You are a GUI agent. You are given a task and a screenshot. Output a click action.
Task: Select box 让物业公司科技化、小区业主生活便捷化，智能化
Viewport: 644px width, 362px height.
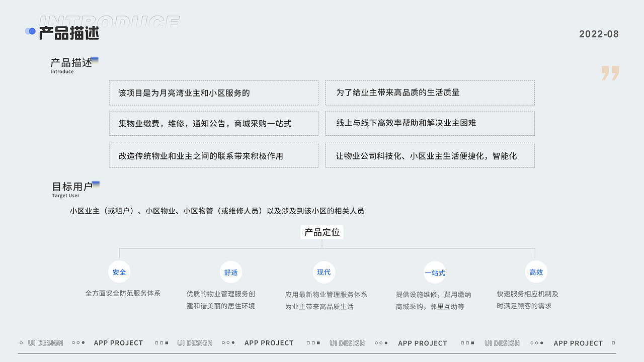(x=430, y=155)
